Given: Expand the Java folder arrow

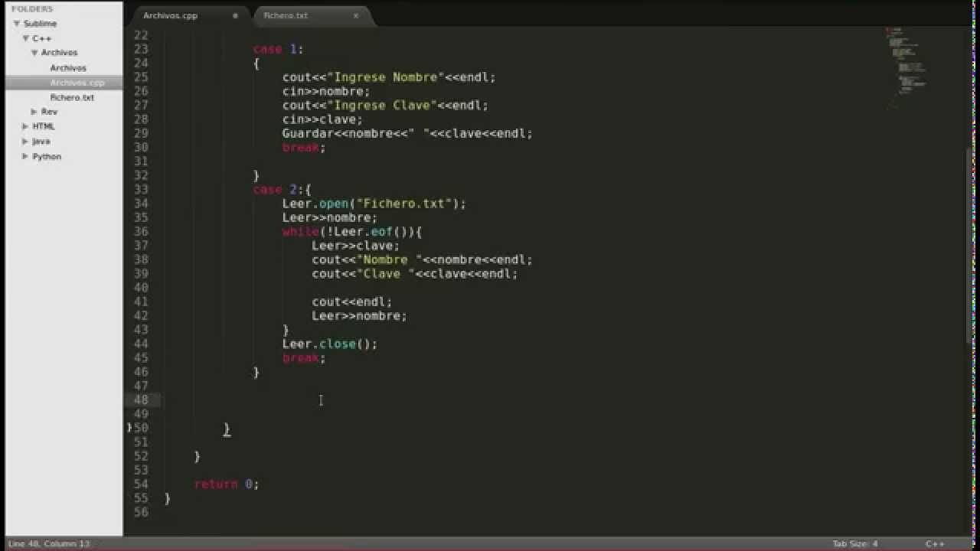Looking at the screenshot, I should coord(25,142).
